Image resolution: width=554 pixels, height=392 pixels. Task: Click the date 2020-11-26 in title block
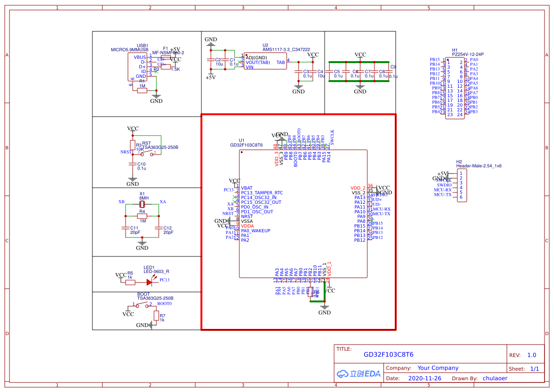tap(424, 379)
